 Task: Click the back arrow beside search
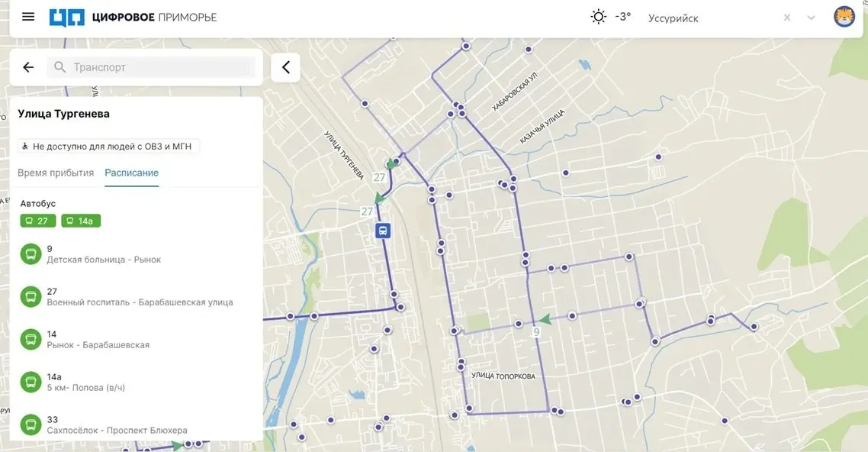pos(28,67)
